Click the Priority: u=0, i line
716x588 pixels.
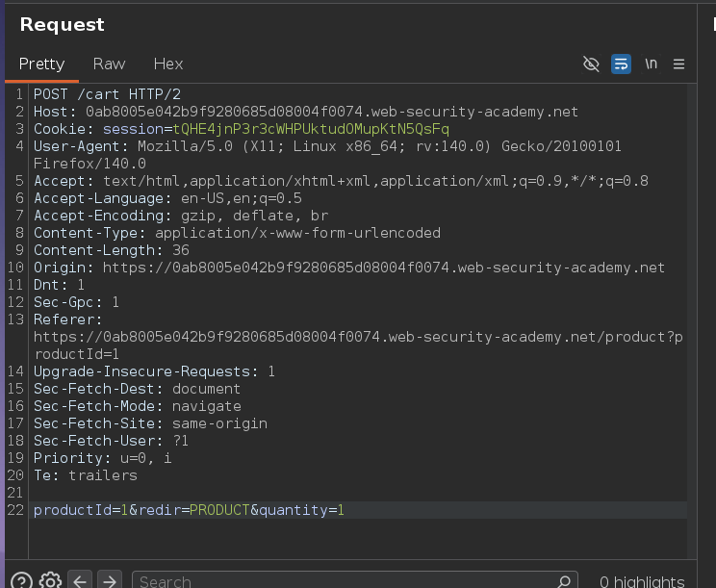103,458
